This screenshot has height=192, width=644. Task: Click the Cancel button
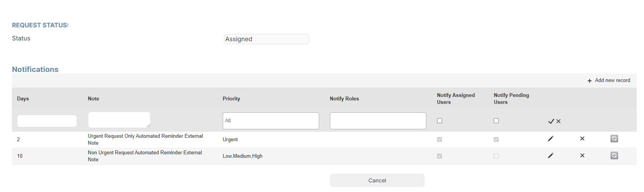(x=377, y=180)
